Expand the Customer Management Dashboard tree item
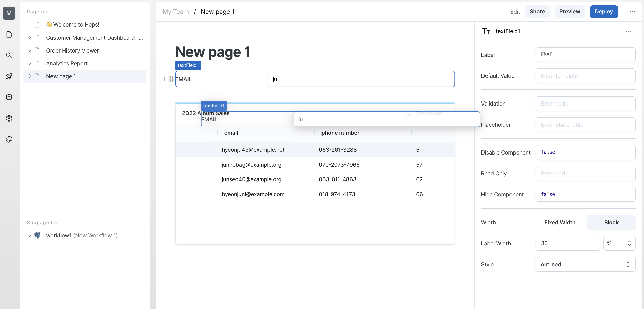The image size is (644, 309). (30, 37)
